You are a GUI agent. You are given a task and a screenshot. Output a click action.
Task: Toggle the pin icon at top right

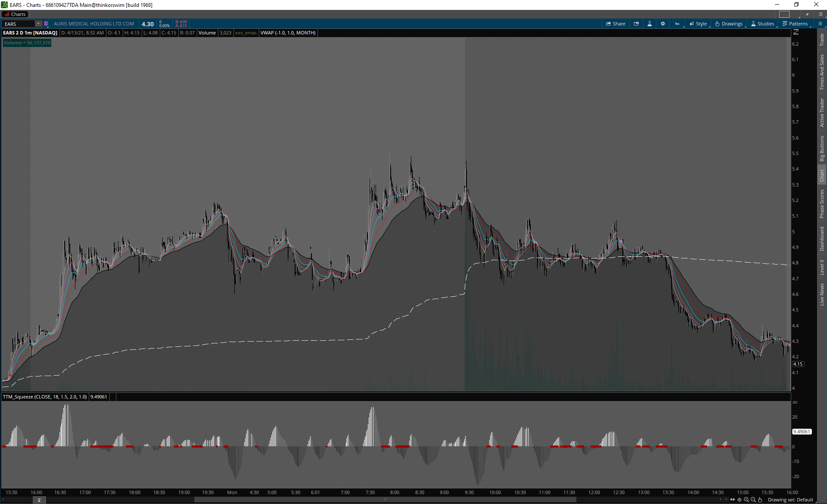(807, 14)
